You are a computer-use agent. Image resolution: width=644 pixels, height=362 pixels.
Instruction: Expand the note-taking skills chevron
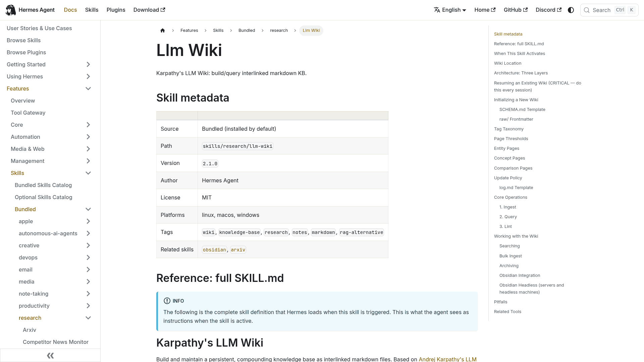point(88,294)
